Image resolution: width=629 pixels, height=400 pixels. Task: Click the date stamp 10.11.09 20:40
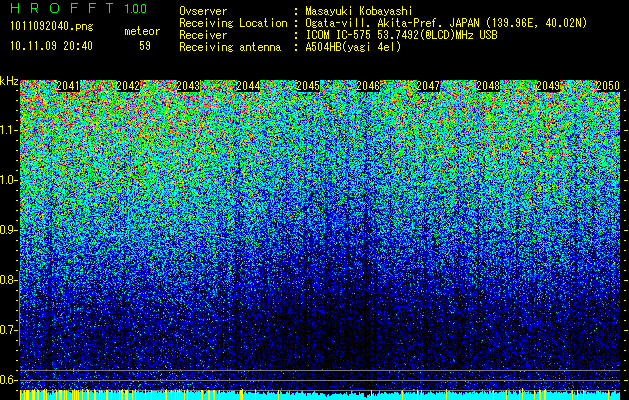click(51, 46)
